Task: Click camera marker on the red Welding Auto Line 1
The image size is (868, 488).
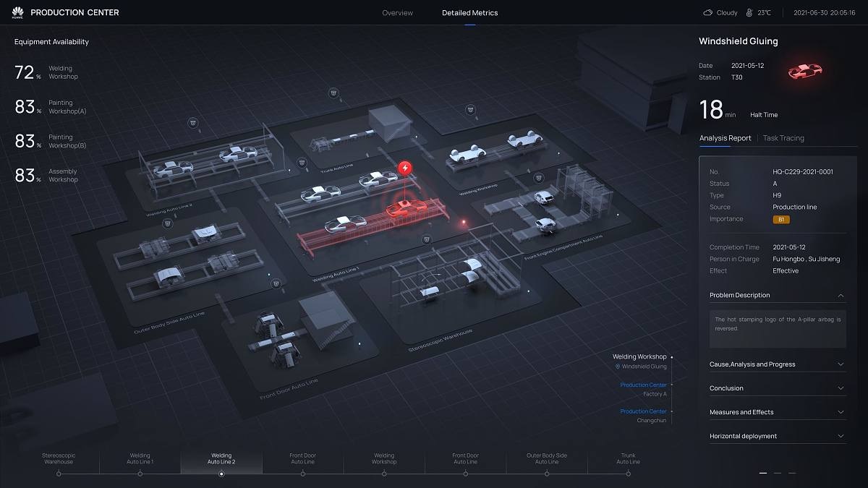Action: click(x=427, y=239)
